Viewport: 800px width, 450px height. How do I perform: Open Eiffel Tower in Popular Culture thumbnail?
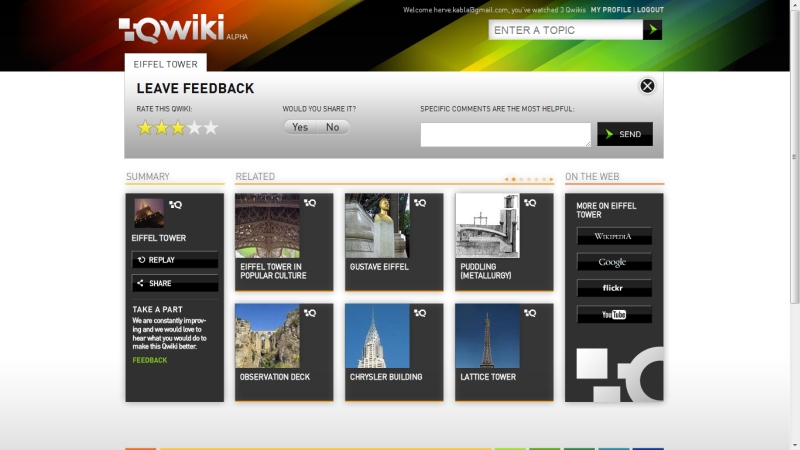(267, 226)
